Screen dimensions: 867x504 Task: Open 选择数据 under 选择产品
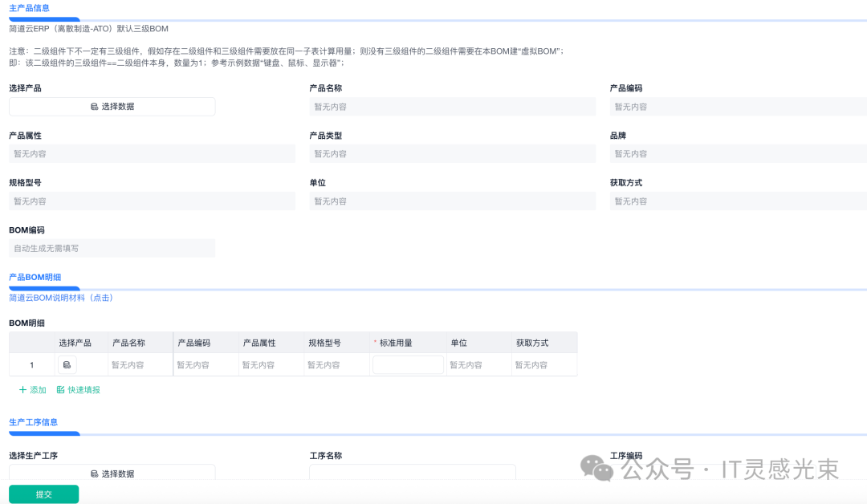click(112, 107)
